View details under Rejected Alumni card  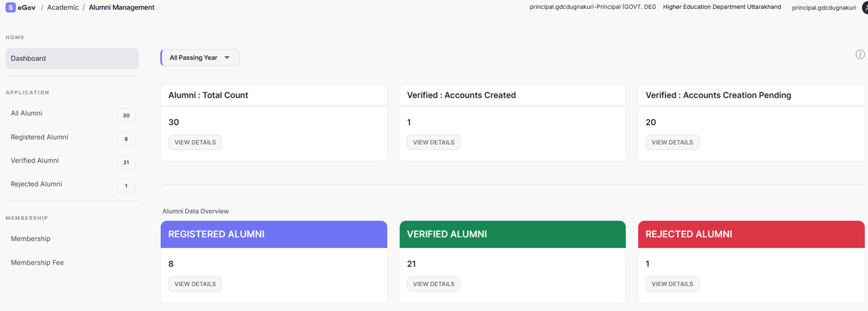coord(673,284)
